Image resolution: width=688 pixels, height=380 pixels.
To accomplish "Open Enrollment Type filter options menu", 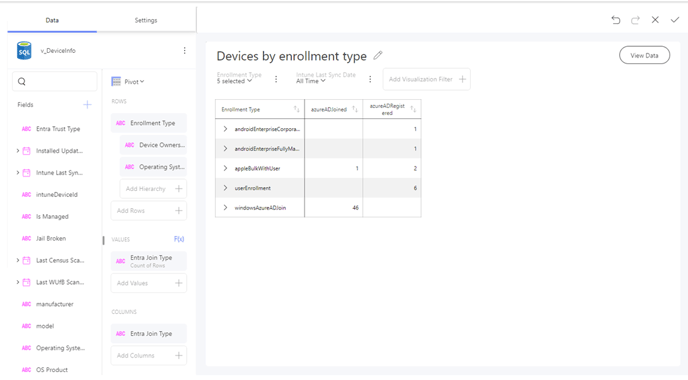I will (276, 79).
